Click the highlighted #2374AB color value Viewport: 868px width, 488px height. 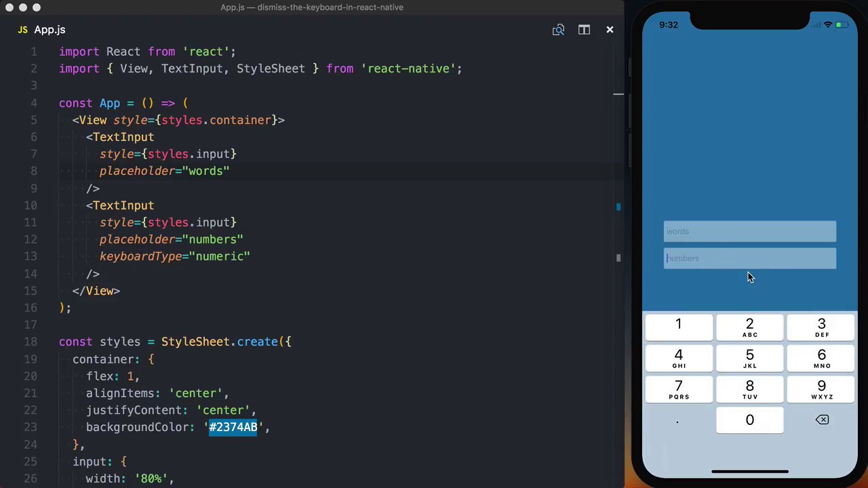pos(233,427)
